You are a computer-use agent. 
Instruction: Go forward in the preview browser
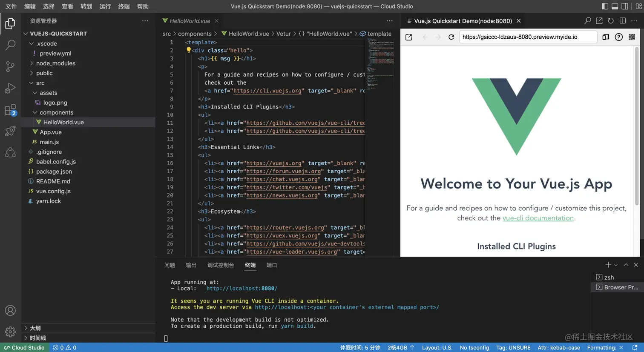pos(438,37)
